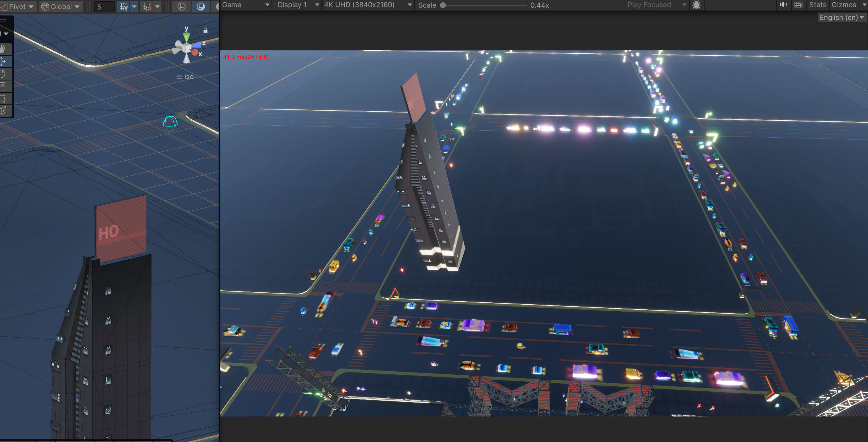
Task: Click the game view Scale slider handle
Action: pyautogui.click(x=443, y=5)
